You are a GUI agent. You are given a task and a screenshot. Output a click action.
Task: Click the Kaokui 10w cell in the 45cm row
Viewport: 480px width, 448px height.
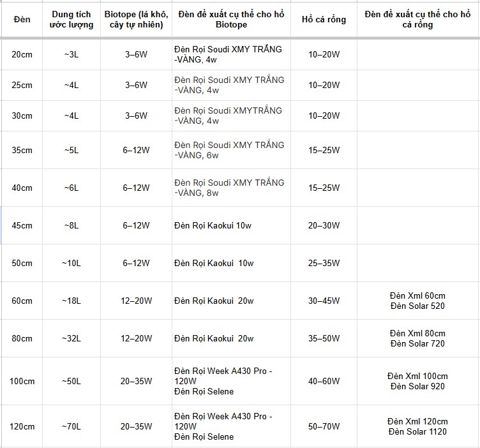click(231, 225)
